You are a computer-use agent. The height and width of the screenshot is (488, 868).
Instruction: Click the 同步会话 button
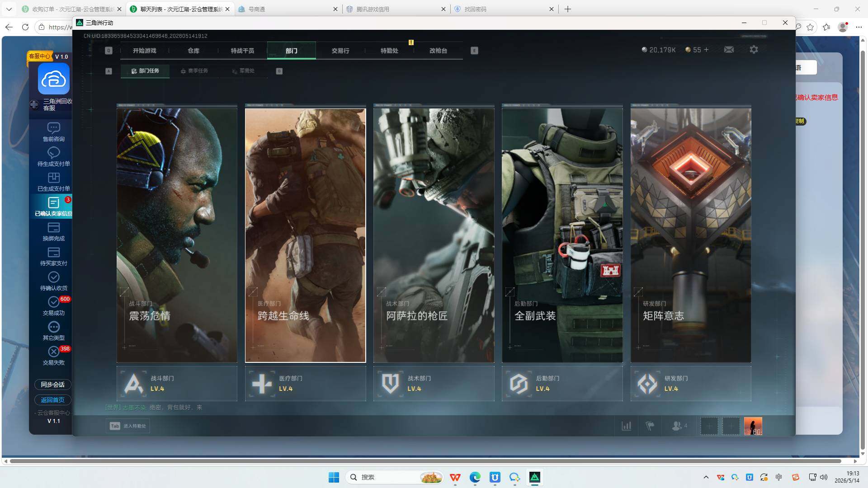click(x=53, y=385)
